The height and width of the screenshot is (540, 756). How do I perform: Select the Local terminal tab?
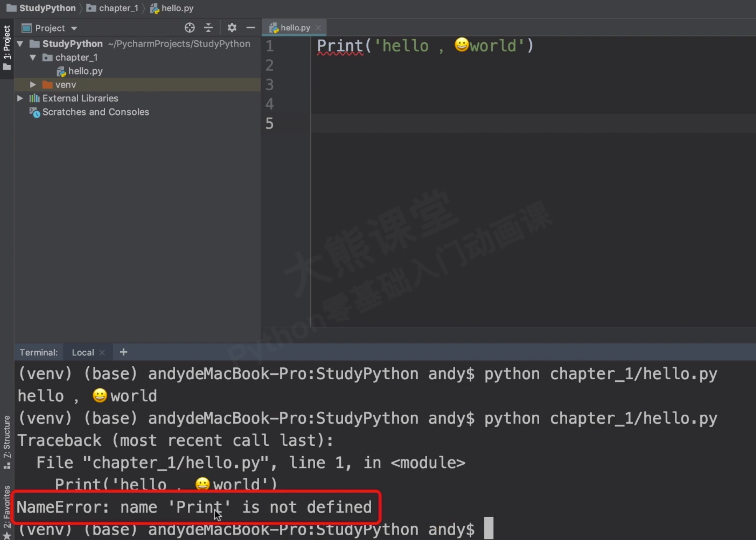point(83,352)
